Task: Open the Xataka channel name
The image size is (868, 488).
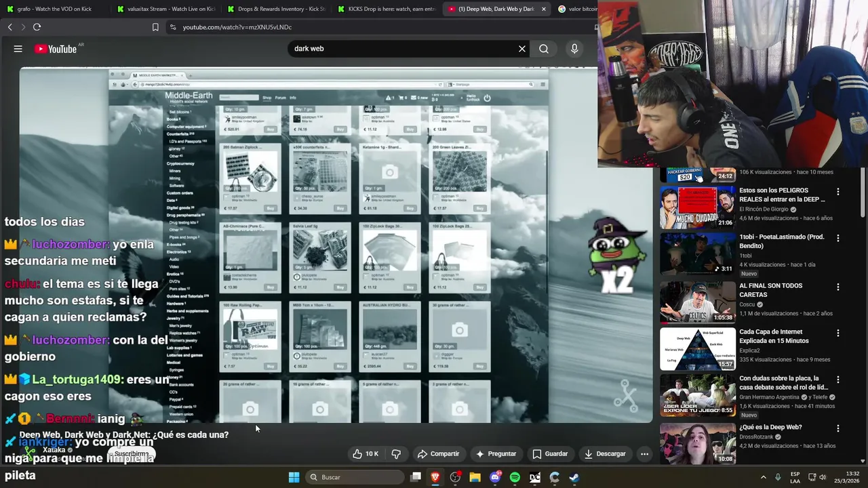Action: pyautogui.click(x=54, y=449)
